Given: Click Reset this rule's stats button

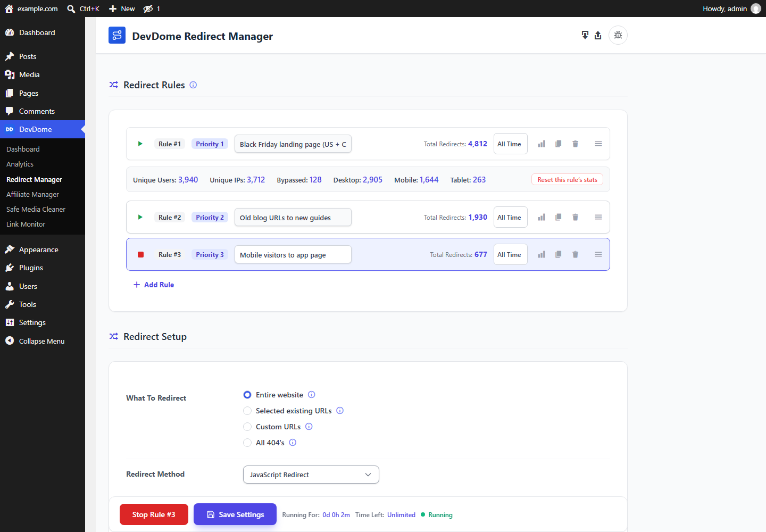Looking at the screenshot, I should tap(567, 180).
